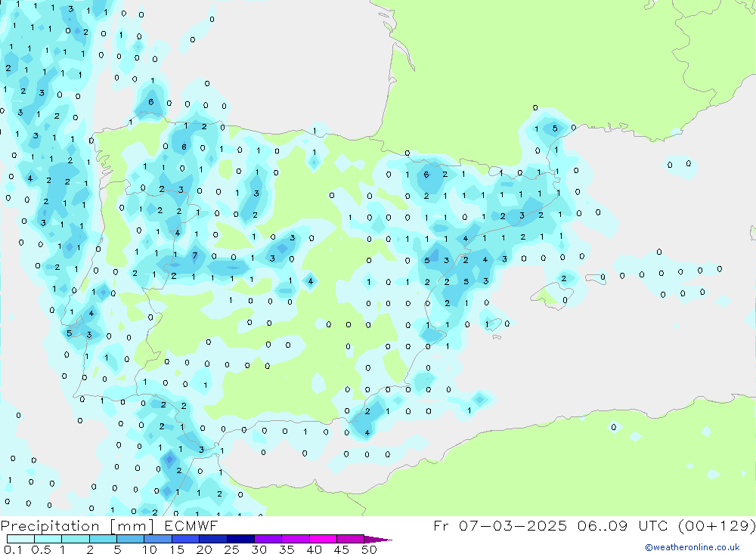The image size is (756, 554).
Task: Click the precipitation value "7" on the map
Action: 195,255
